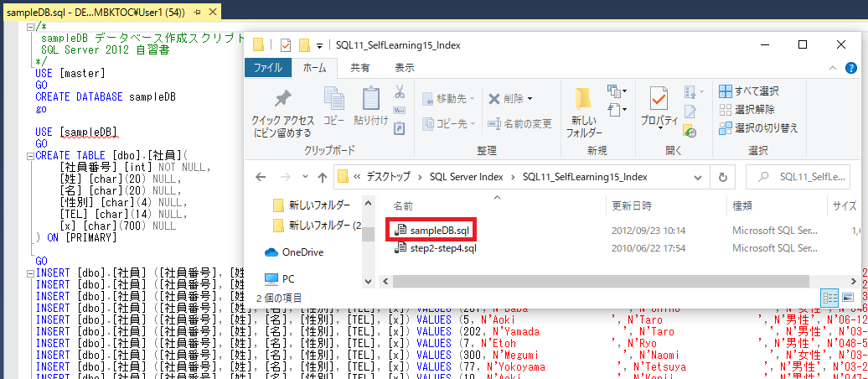Pin folder to Quick Access

pyautogui.click(x=283, y=112)
